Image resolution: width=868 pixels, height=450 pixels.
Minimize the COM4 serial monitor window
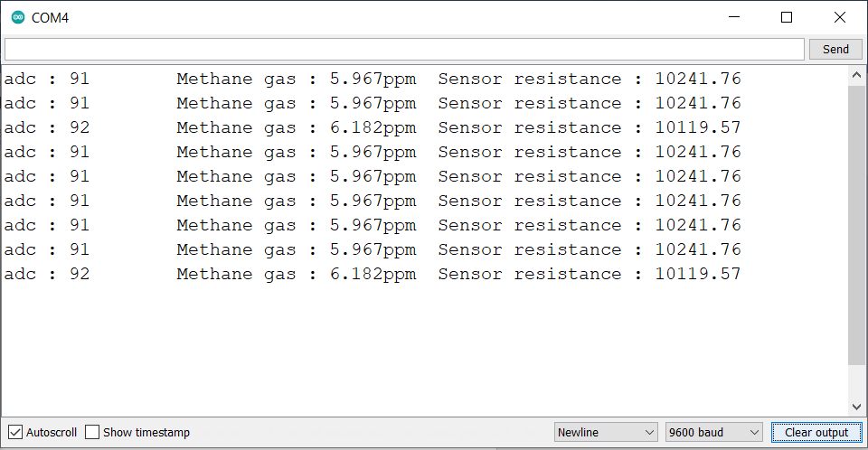[x=734, y=17]
